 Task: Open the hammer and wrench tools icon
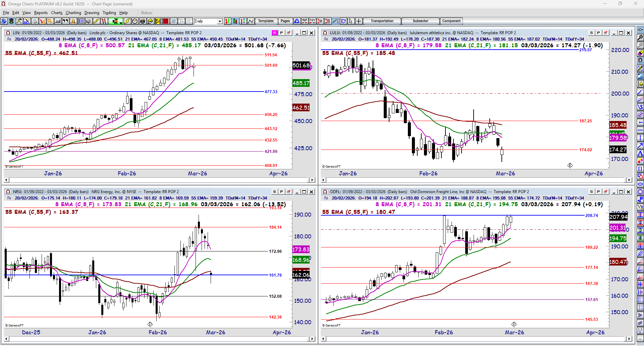[19, 21]
